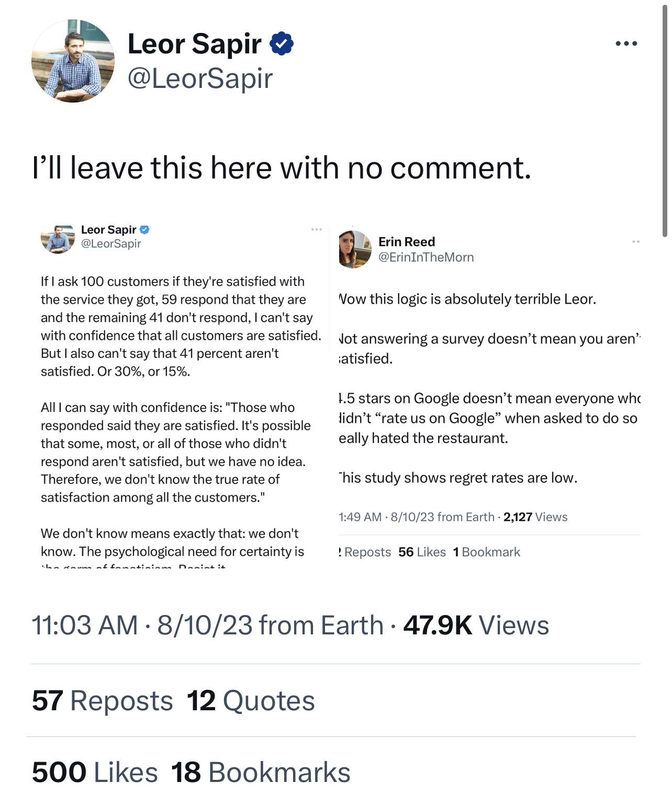The image size is (672, 805).
Task: Open the main tweet's three-dot more menu
Action: (x=626, y=43)
